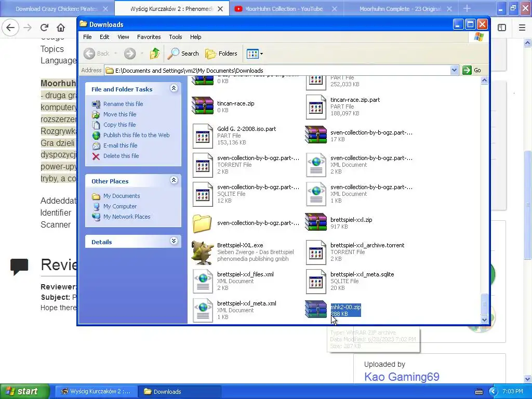Open the Windows Start button
This screenshot has width=532, height=399.
(x=25, y=391)
